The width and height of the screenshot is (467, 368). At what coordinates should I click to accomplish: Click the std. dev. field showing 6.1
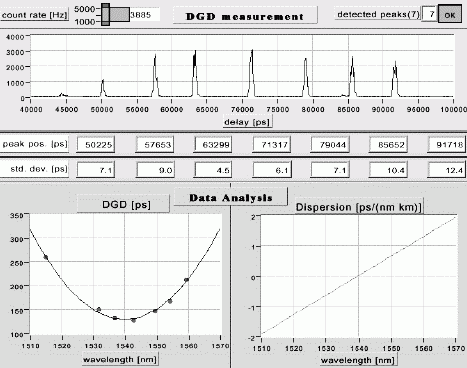pos(272,170)
